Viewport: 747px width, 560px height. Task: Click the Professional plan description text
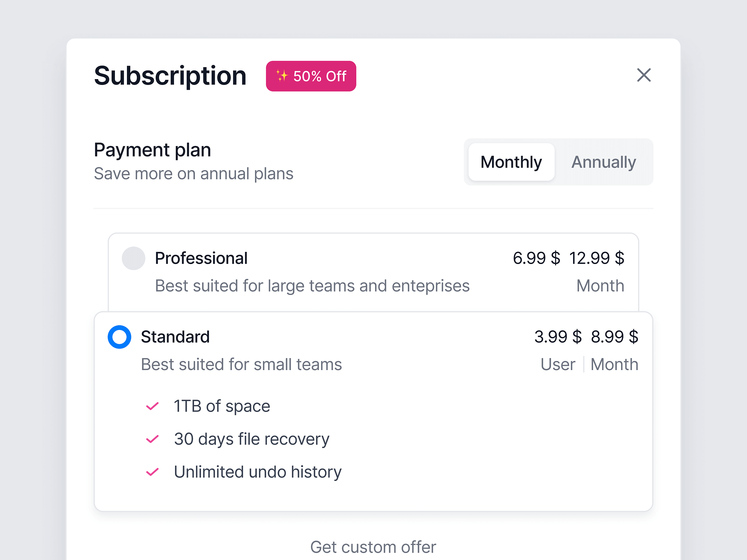click(312, 286)
